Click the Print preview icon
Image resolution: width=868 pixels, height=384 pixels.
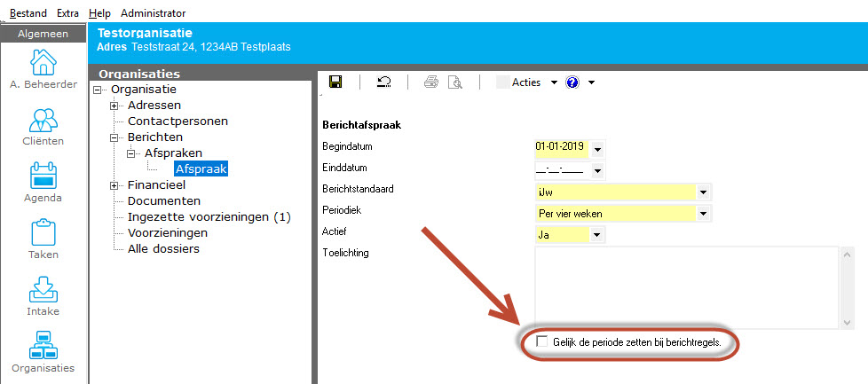455,82
